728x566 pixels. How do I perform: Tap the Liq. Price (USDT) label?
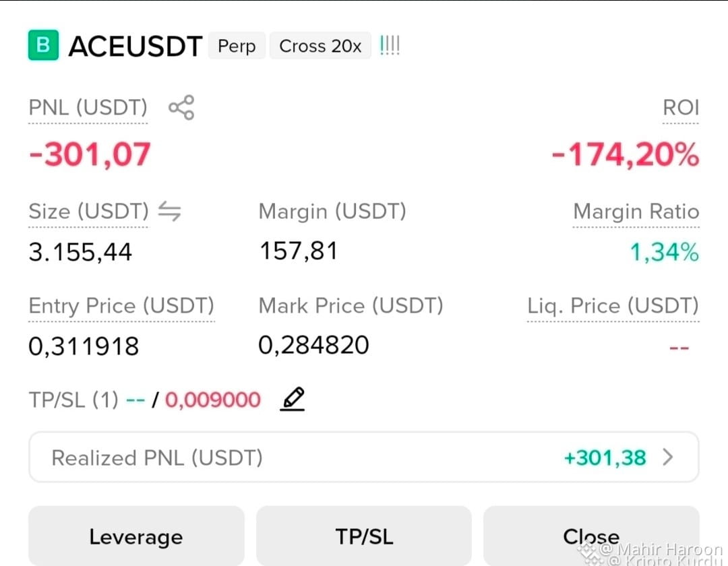coord(613,306)
